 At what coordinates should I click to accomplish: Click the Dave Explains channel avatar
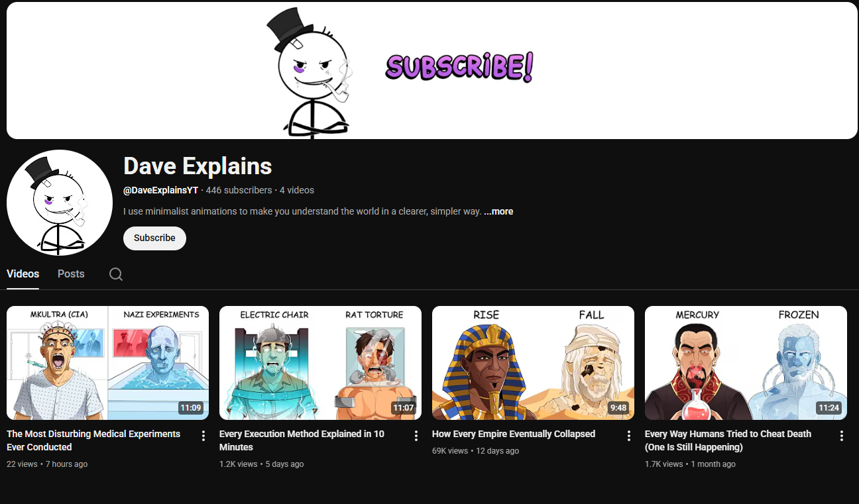click(x=60, y=203)
